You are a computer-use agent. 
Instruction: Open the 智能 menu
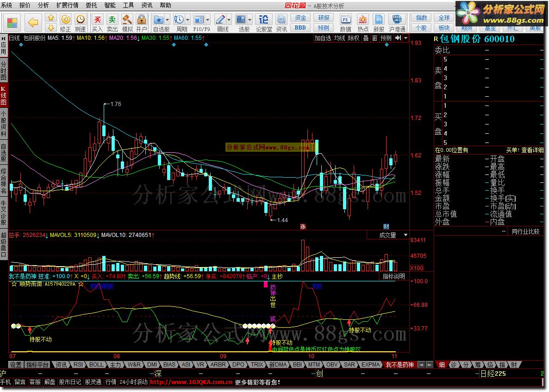[x=110, y=5]
